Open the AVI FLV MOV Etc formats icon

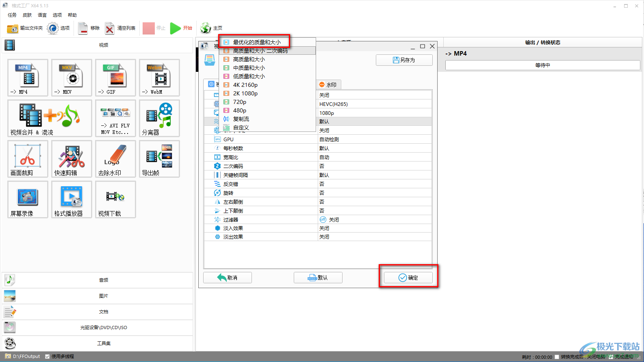pyautogui.click(x=115, y=118)
